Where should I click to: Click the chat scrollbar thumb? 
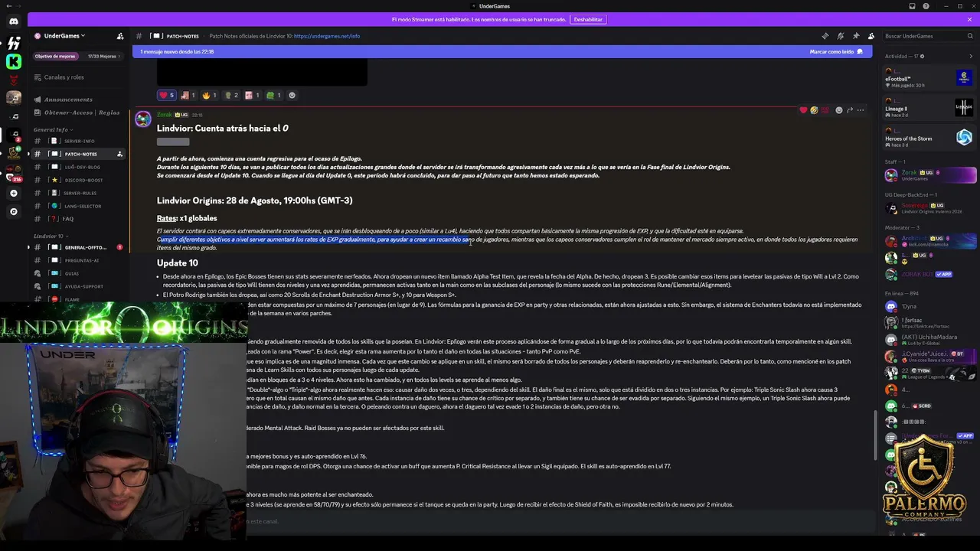pyautogui.click(x=876, y=435)
